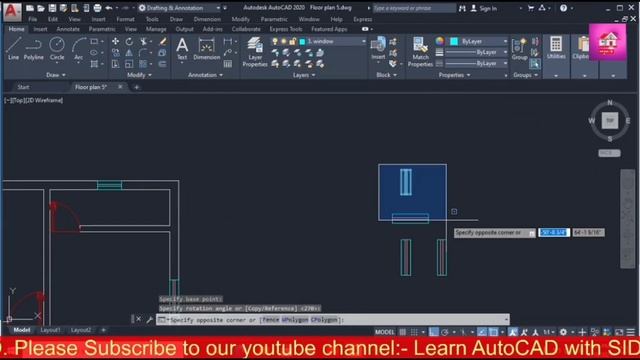640x360 pixels.
Task: Click the MODEL status bar button
Action: tap(384, 332)
